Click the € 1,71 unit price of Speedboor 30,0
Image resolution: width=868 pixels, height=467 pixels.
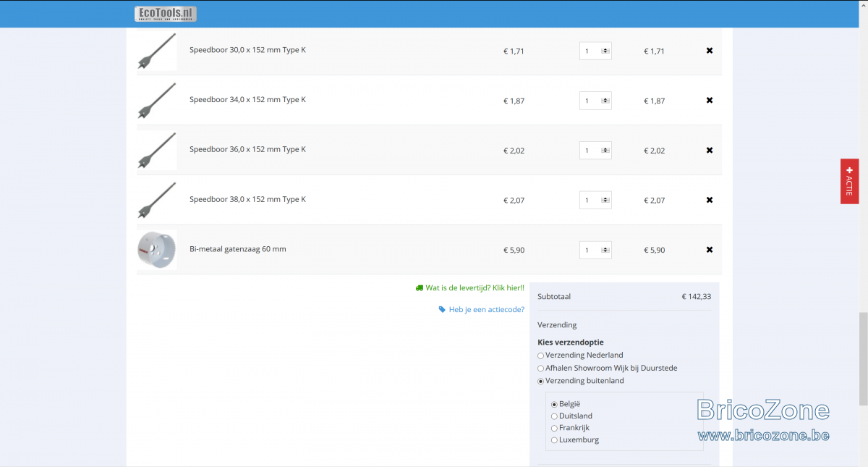point(514,51)
